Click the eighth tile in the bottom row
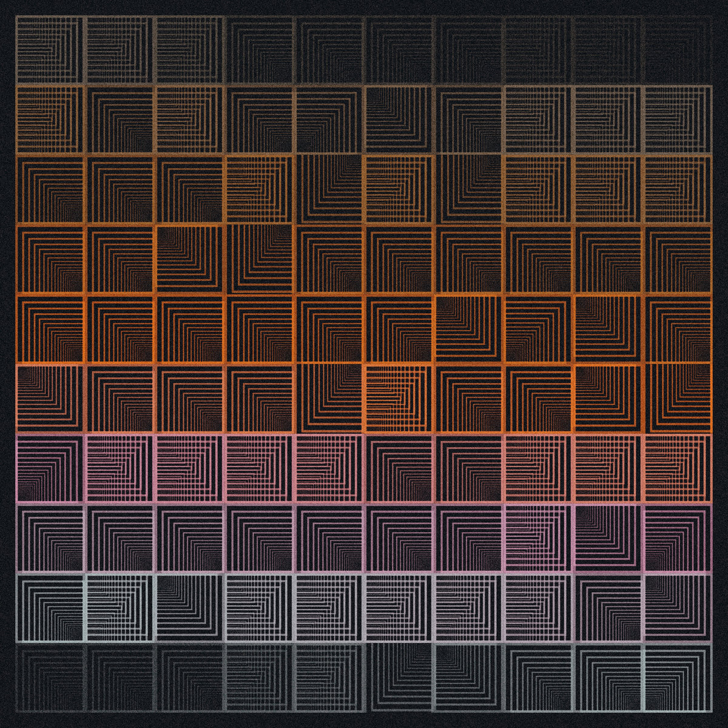728x728 pixels. pos(538,678)
